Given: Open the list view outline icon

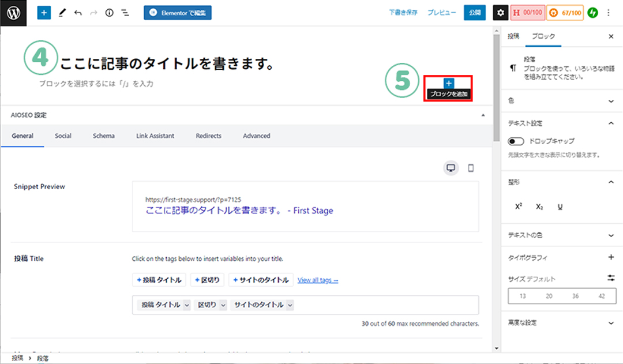Looking at the screenshot, I should tap(125, 13).
